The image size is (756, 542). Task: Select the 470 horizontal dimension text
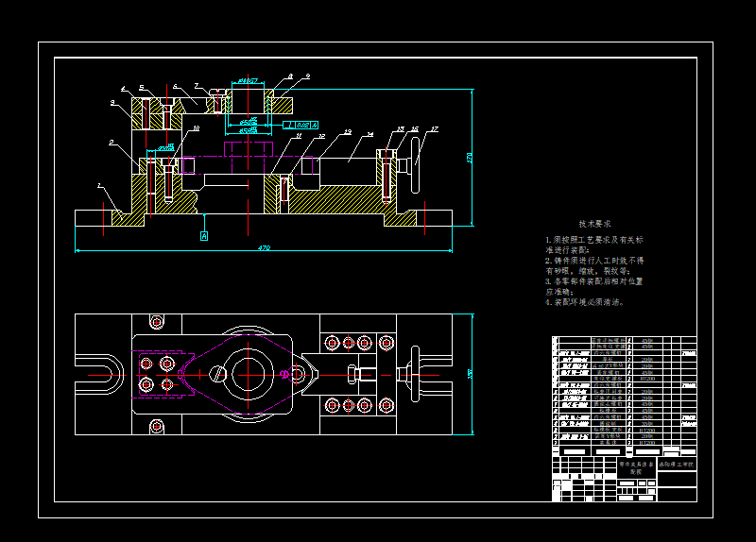264,247
